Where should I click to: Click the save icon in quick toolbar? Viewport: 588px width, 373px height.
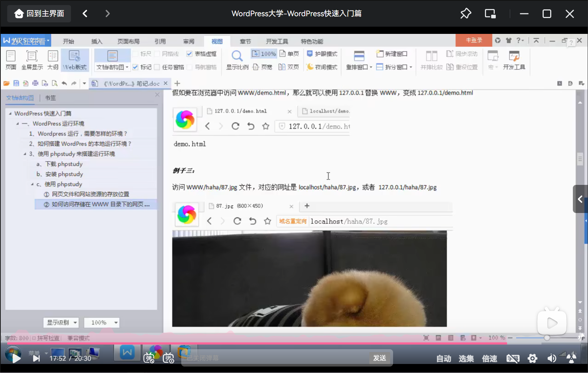[x=16, y=83]
